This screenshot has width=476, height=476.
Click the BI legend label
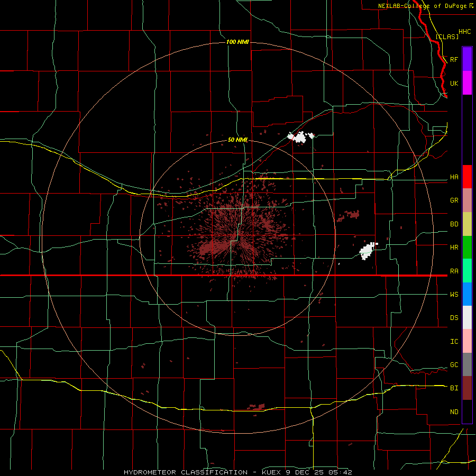454,388
